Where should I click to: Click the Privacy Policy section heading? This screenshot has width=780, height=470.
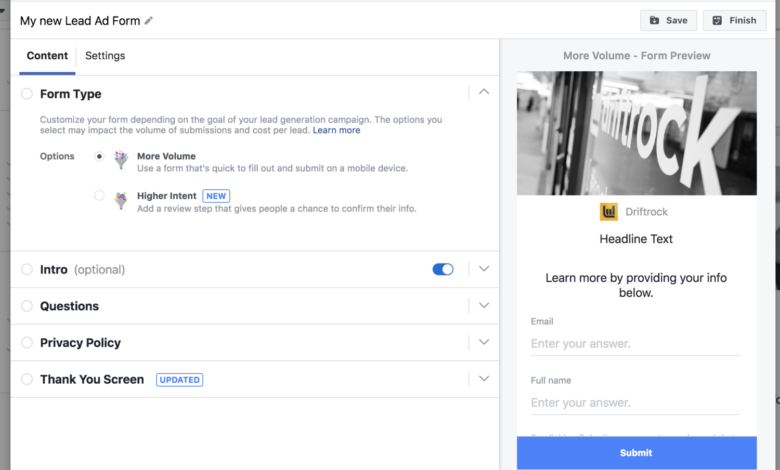click(81, 343)
